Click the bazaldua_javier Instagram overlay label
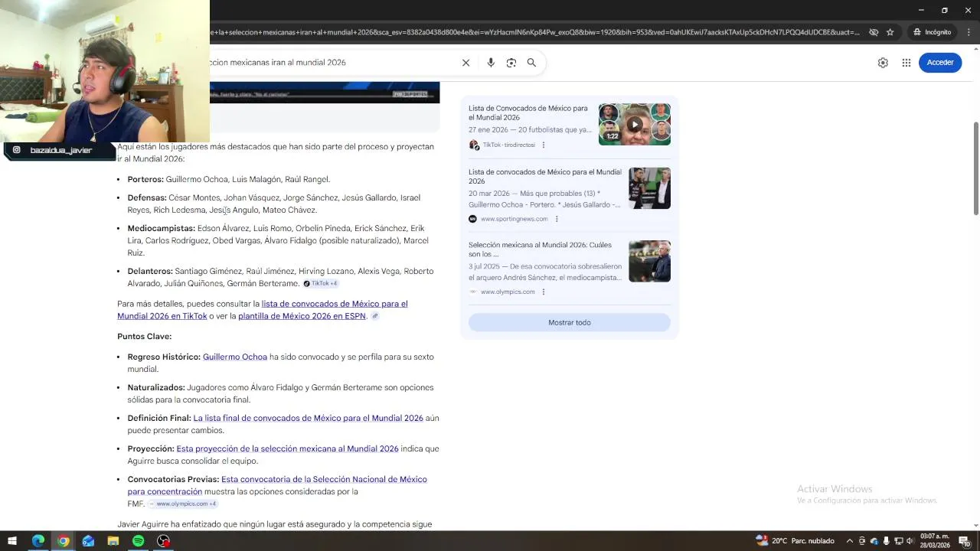Viewport: 980px width, 551px height. pyautogui.click(x=60, y=151)
